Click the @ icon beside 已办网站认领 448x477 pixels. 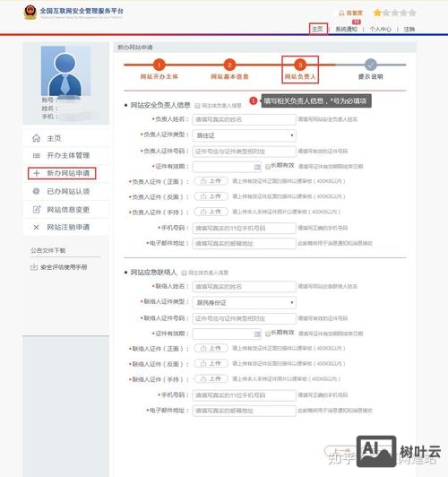[x=36, y=191]
